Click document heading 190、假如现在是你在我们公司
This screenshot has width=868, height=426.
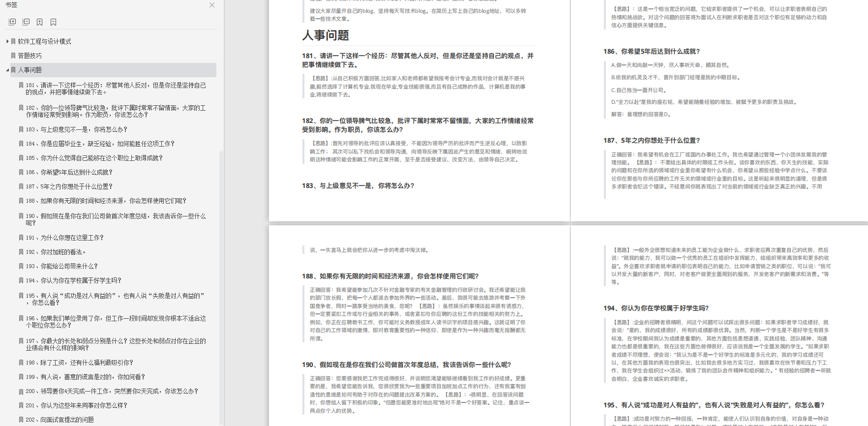tap(406, 365)
